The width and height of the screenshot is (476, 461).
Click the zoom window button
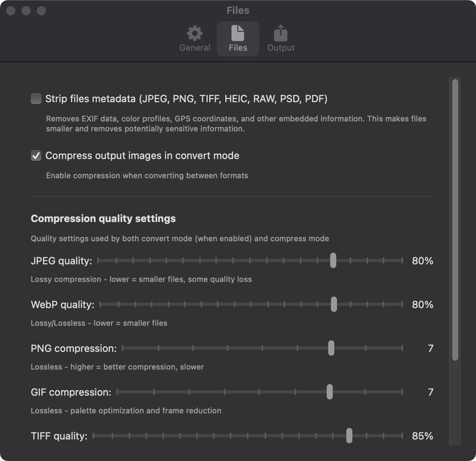[x=42, y=10]
